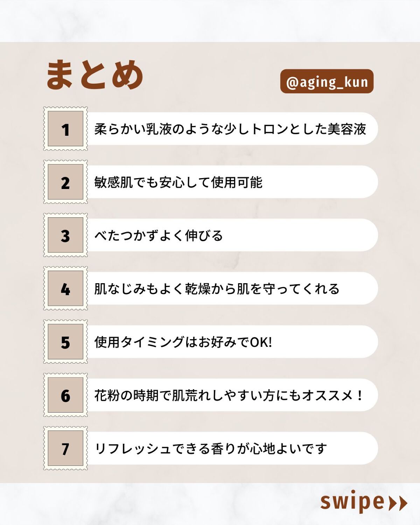
Task: Click the number 6 stamp icon
Action: coord(65,395)
